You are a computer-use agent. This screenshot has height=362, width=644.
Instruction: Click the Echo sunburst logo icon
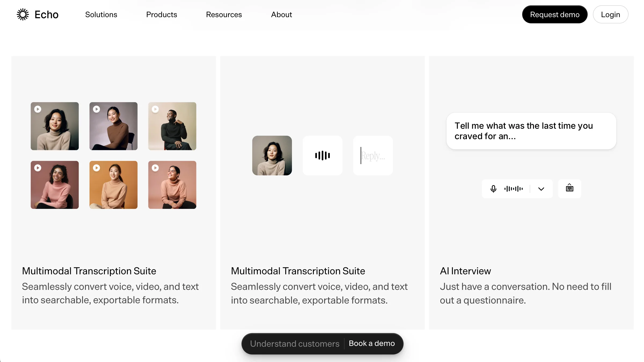pyautogui.click(x=23, y=14)
